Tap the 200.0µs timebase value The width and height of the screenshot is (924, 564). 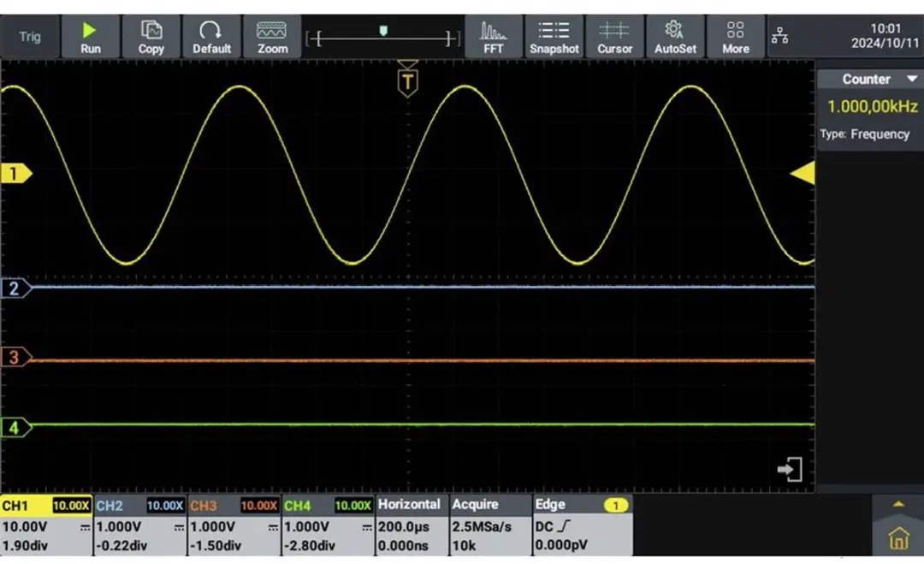404,526
